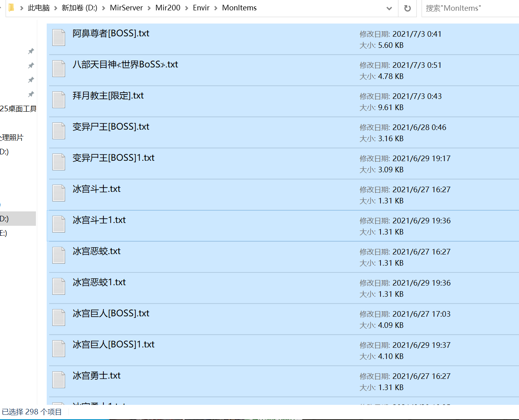Screen dimensions: 519x420
Task: Expand the chevron after 此电脑 in path
Action: pos(55,8)
